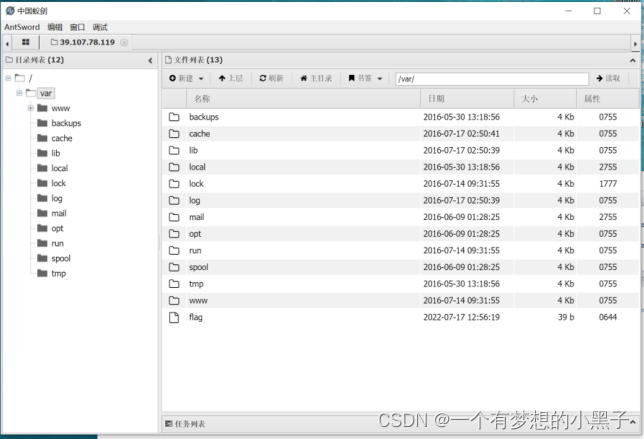
Task: Select var in the directory tree
Action: (x=46, y=93)
